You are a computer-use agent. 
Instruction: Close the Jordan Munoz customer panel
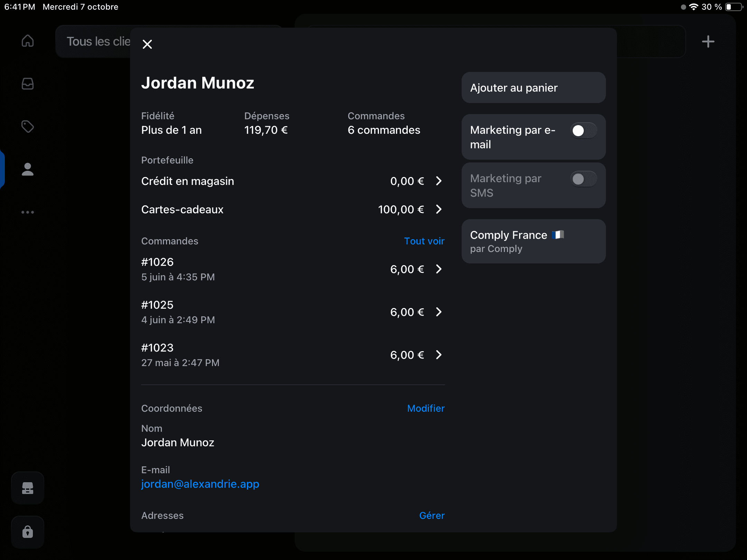tap(147, 44)
